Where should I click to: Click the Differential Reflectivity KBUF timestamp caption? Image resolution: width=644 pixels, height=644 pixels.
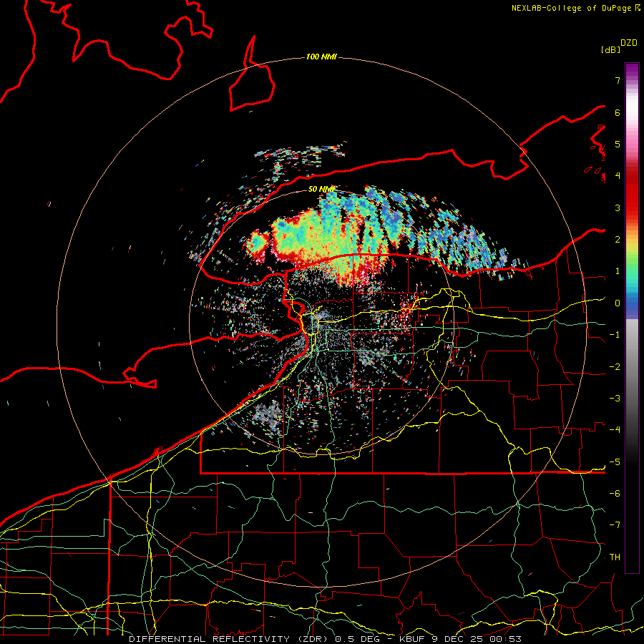[326, 639]
